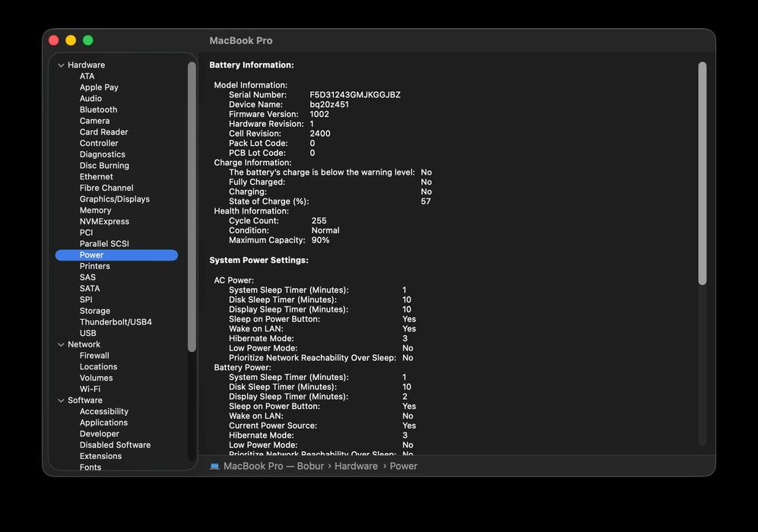Viewport: 758px width, 532px height.
Task: Select Bluetooth in the sidebar
Action: coord(98,109)
